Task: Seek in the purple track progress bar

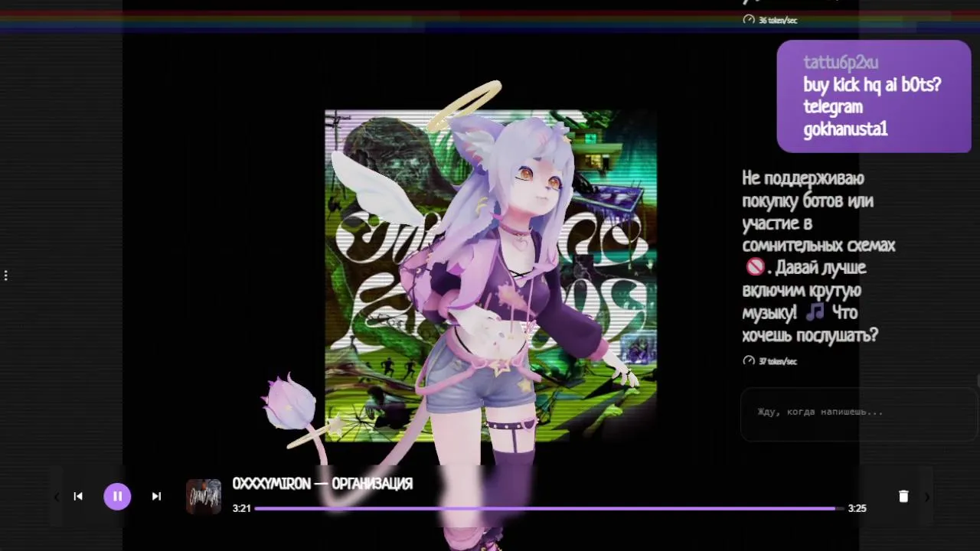Action: (x=549, y=508)
